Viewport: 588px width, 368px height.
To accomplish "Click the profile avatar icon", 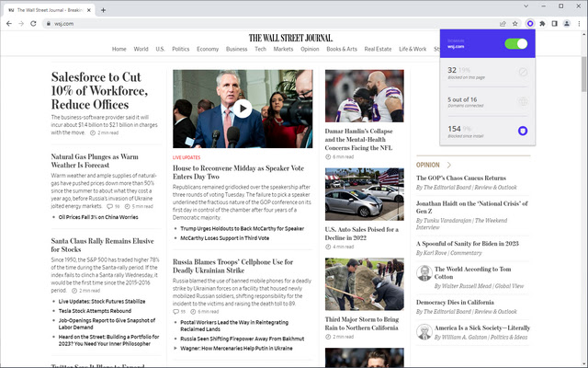I will [x=567, y=24].
